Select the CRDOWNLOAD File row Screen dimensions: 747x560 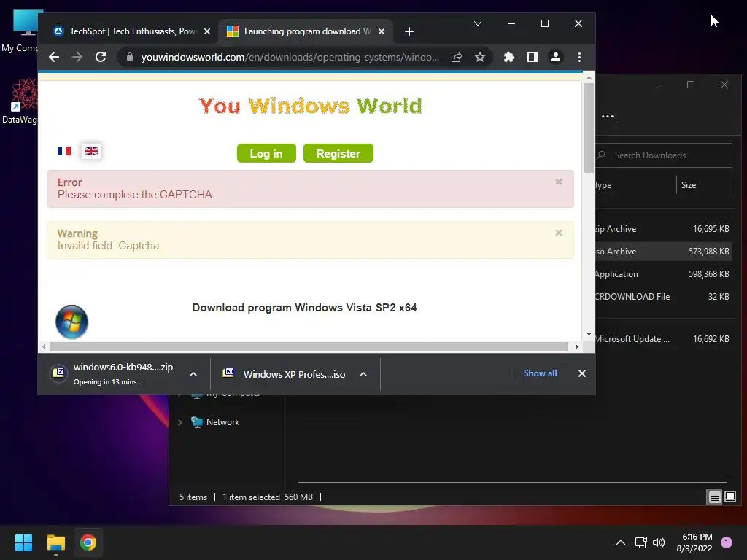[x=663, y=297]
